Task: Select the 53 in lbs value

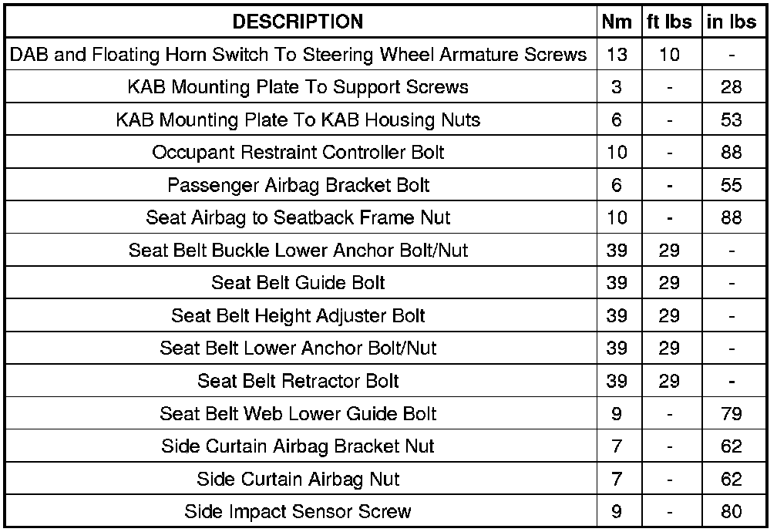Action: coord(732,120)
